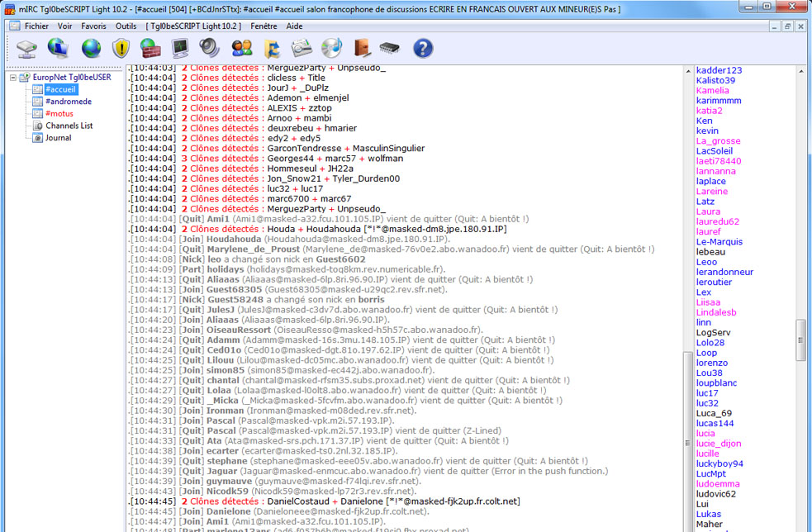Image resolution: width=812 pixels, height=532 pixels.
Task: Click the Pascal Z-Lined quit message
Action: (x=315, y=431)
